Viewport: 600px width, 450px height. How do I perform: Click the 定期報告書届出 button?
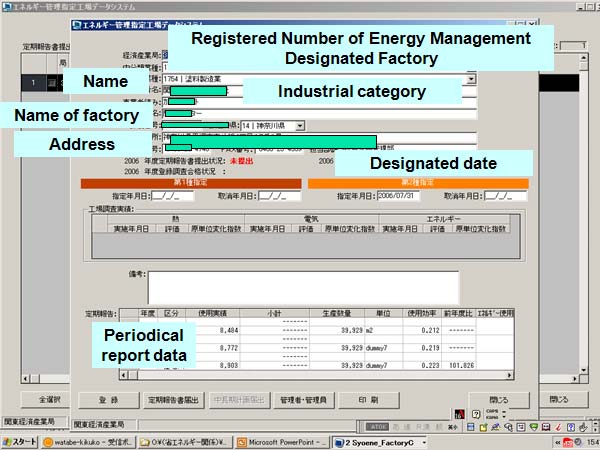click(173, 400)
